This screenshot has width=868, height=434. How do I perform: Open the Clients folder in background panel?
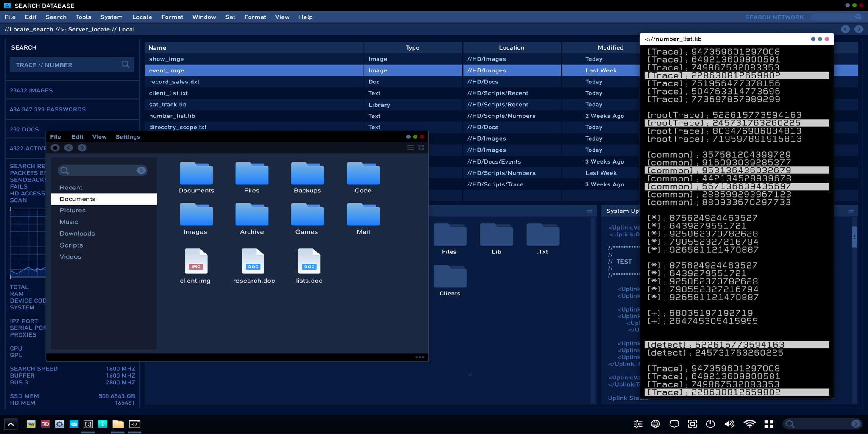point(450,277)
